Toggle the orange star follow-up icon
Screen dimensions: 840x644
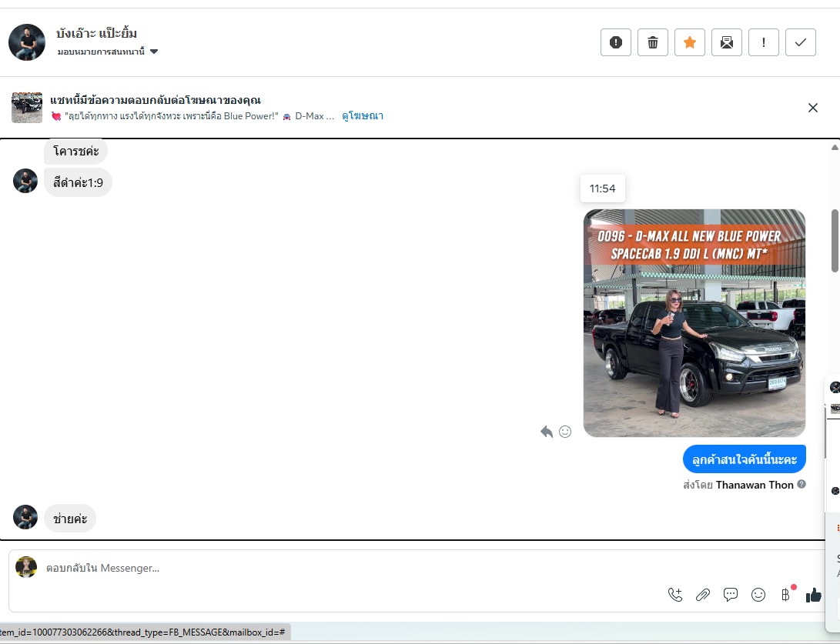pyautogui.click(x=689, y=42)
